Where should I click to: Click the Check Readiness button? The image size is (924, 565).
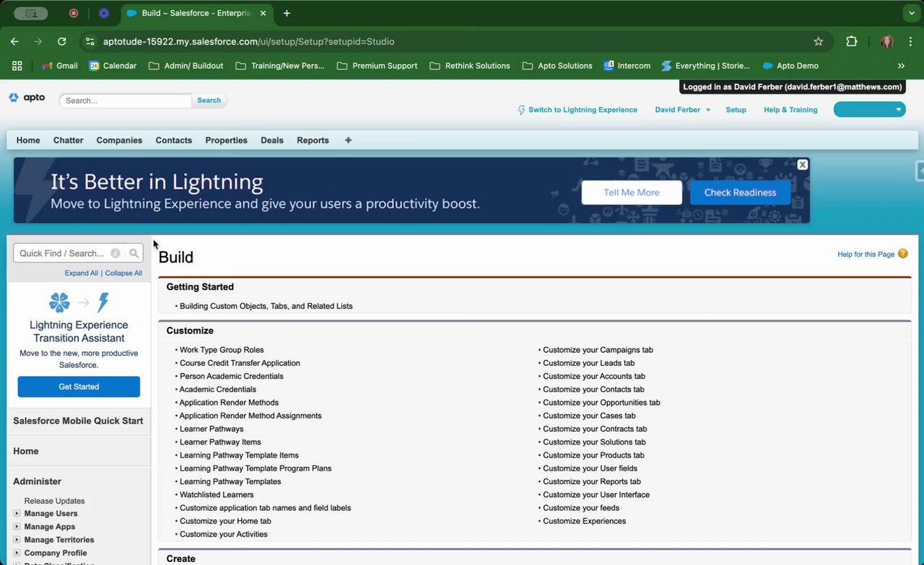tap(740, 193)
